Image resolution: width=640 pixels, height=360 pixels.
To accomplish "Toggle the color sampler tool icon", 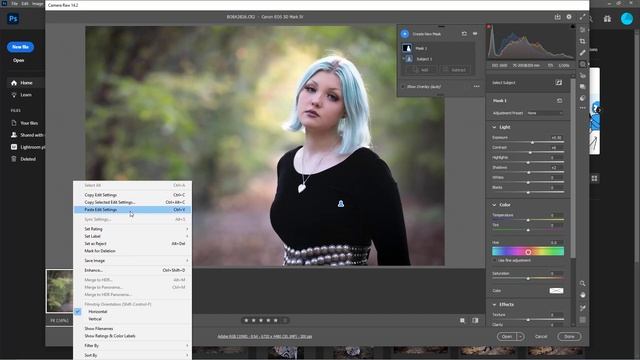I will coord(582,308).
